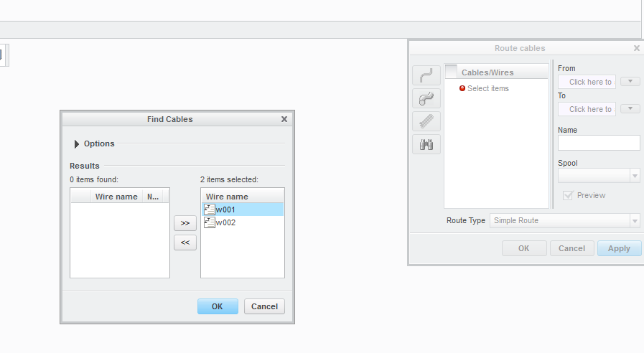644x353 pixels.
Task: Click the Name input field
Action: pyautogui.click(x=599, y=143)
